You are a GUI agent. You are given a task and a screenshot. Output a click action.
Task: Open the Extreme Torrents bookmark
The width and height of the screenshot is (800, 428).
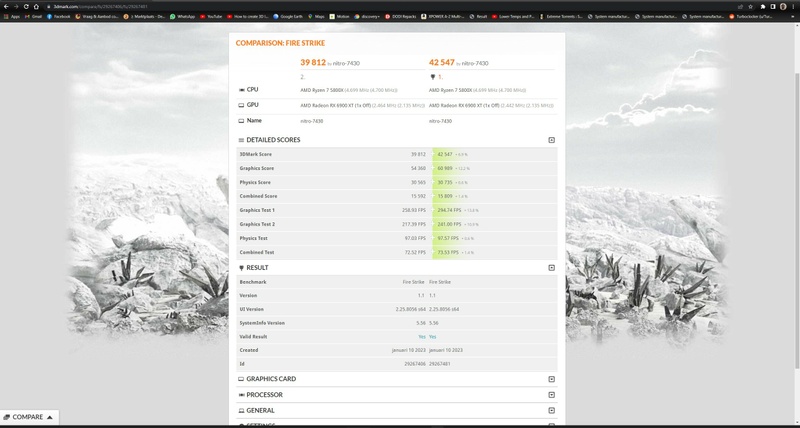(x=561, y=16)
